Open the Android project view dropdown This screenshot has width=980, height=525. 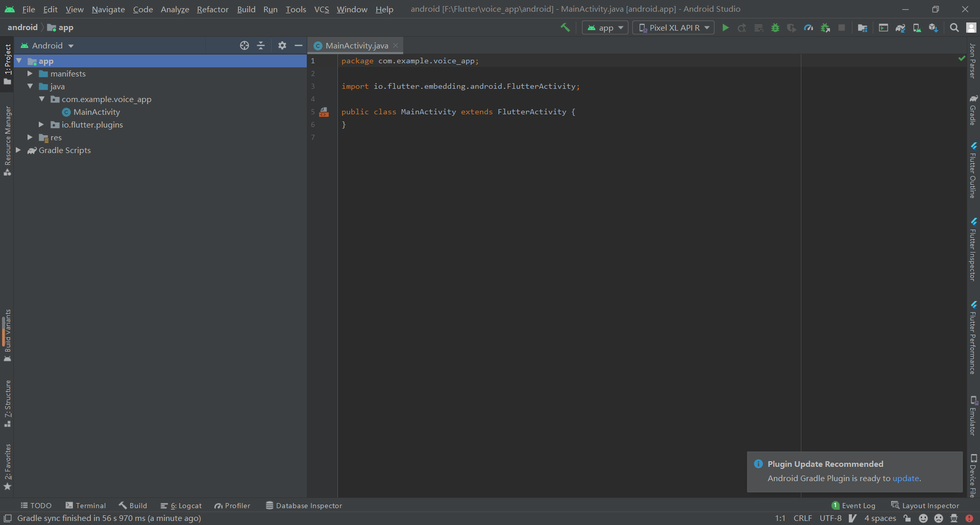click(x=47, y=45)
